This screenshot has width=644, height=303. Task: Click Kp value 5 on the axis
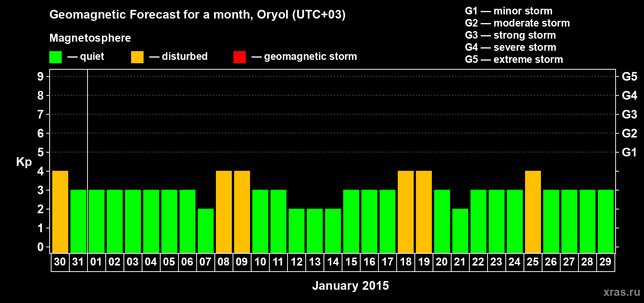coord(41,152)
